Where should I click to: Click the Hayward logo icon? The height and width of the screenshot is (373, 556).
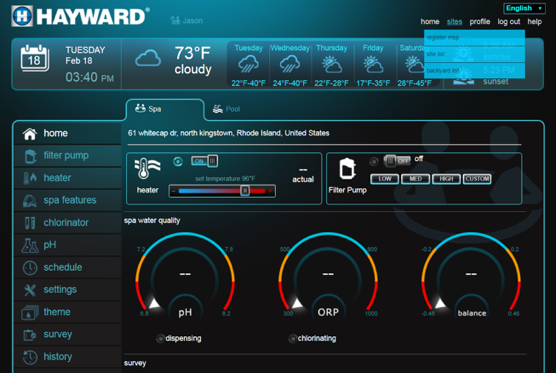pyautogui.click(x=22, y=16)
